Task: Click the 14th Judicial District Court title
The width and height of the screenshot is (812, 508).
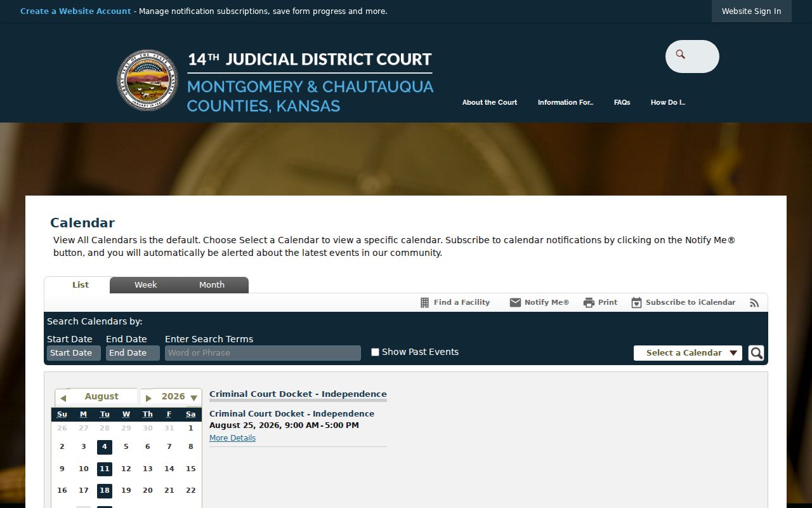Action: pos(310,60)
